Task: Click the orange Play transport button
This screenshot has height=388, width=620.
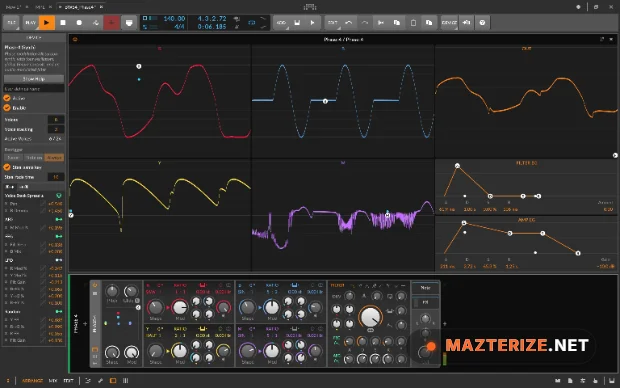Action: 47,23
